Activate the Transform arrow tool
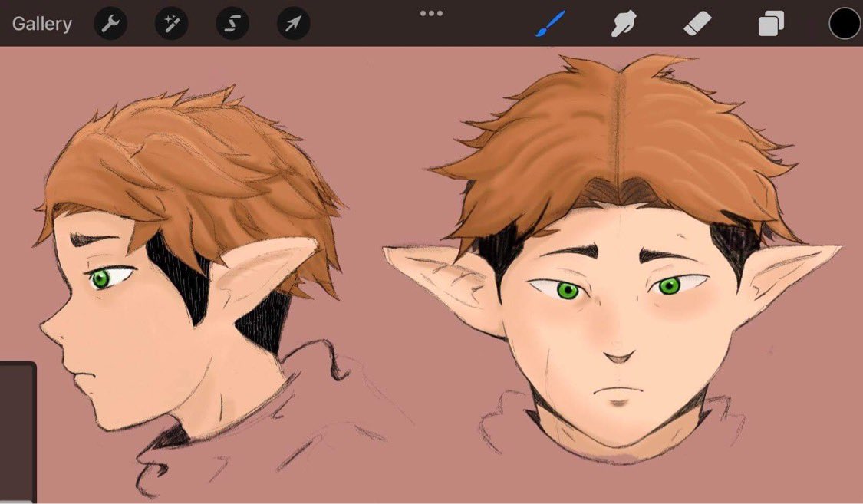The image size is (863, 504). (x=293, y=24)
